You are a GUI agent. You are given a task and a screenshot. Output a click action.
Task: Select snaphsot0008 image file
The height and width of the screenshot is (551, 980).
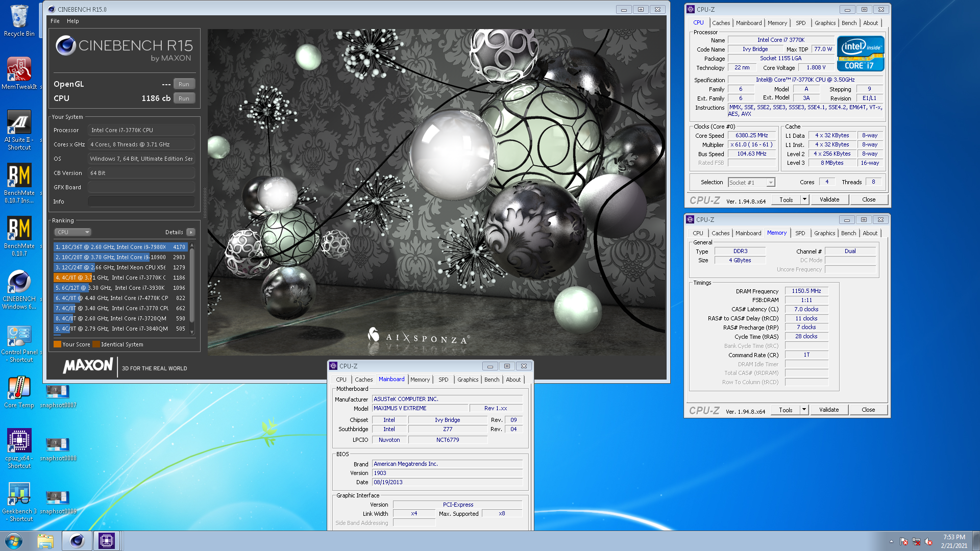58,449
